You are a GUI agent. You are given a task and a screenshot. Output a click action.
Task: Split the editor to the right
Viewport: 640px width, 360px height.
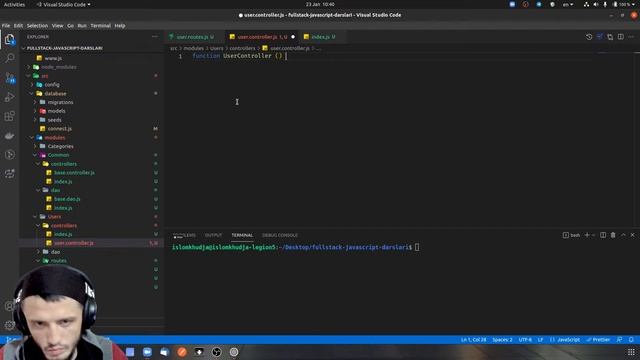(x=621, y=37)
